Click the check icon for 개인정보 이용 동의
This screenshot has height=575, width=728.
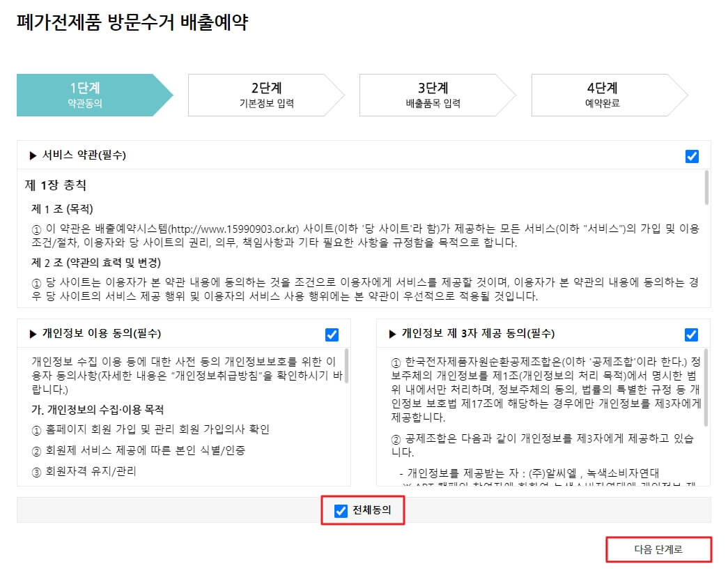click(332, 335)
